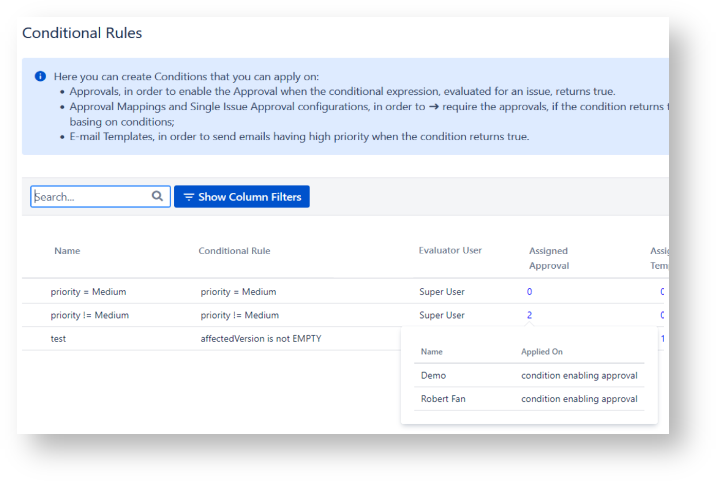Click Robert Fan in the approvals popup
Viewport: 717px width, 482px height.
[444, 399]
